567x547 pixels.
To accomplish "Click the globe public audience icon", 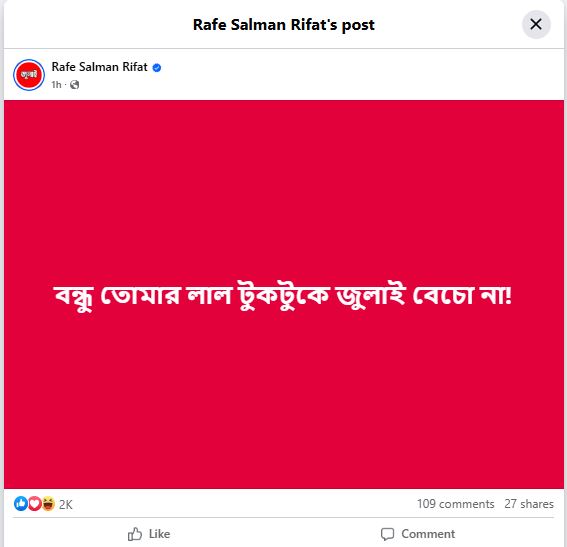I will pos(74,85).
